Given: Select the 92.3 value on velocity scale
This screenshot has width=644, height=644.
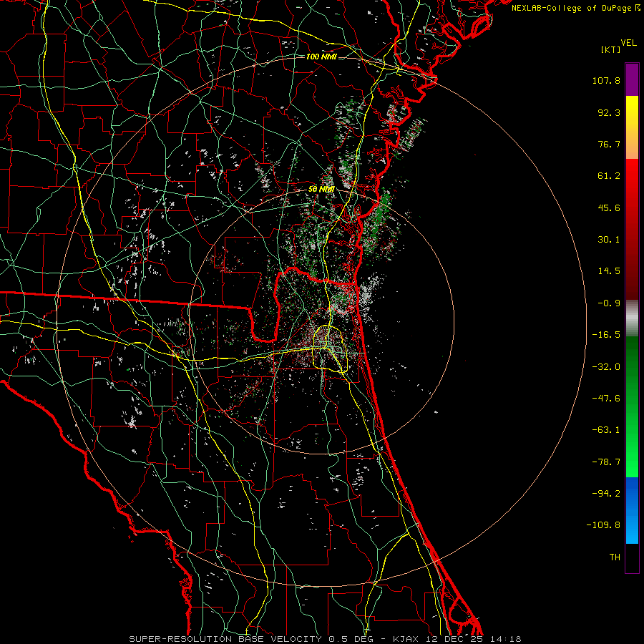Looking at the screenshot, I should click(x=609, y=112).
